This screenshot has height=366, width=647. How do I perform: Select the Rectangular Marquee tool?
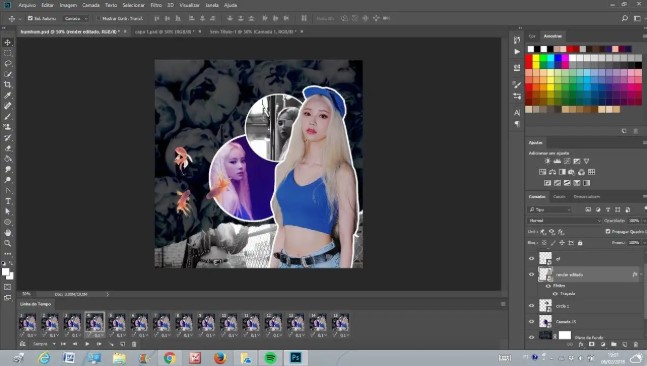[x=7, y=53]
